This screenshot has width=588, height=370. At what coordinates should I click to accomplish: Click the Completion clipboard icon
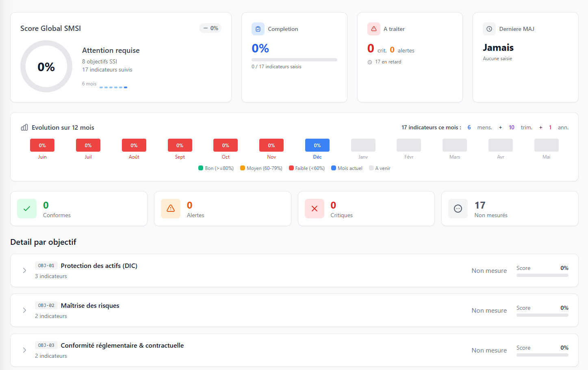[258, 29]
